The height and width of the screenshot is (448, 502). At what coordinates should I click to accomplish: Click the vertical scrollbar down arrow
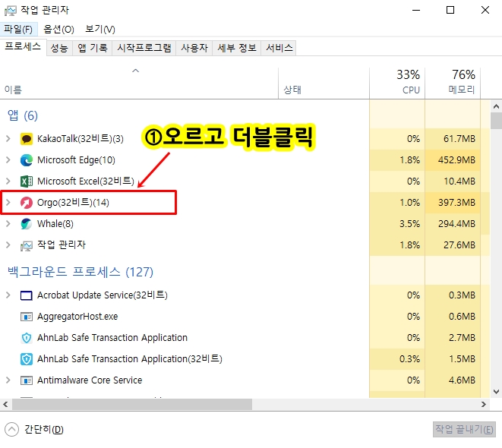pos(496,392)
